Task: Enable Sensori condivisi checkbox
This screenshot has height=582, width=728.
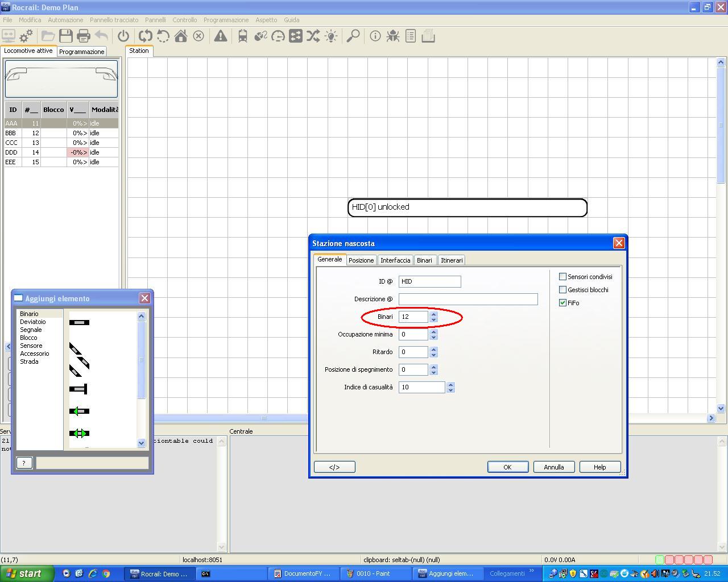Action: coord(562,277)
